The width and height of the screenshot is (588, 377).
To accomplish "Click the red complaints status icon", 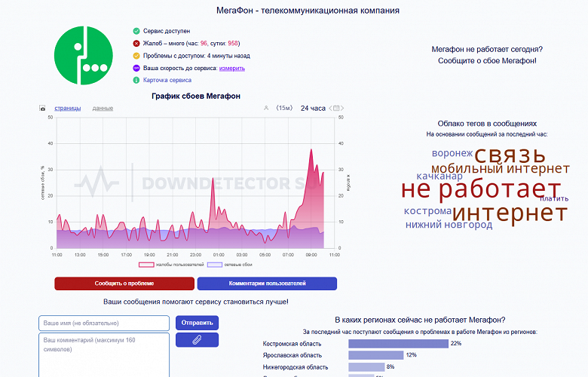I will tap(136, 44).
